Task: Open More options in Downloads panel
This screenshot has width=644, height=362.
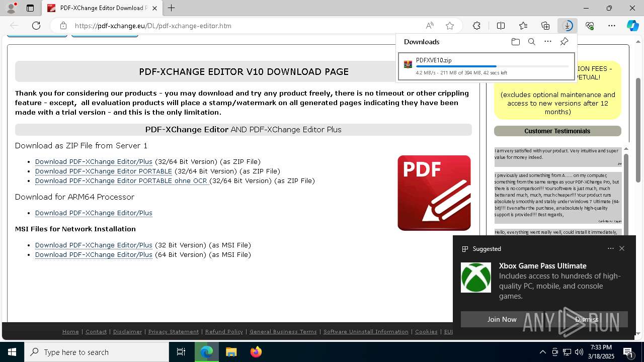Action: (548, 42)
